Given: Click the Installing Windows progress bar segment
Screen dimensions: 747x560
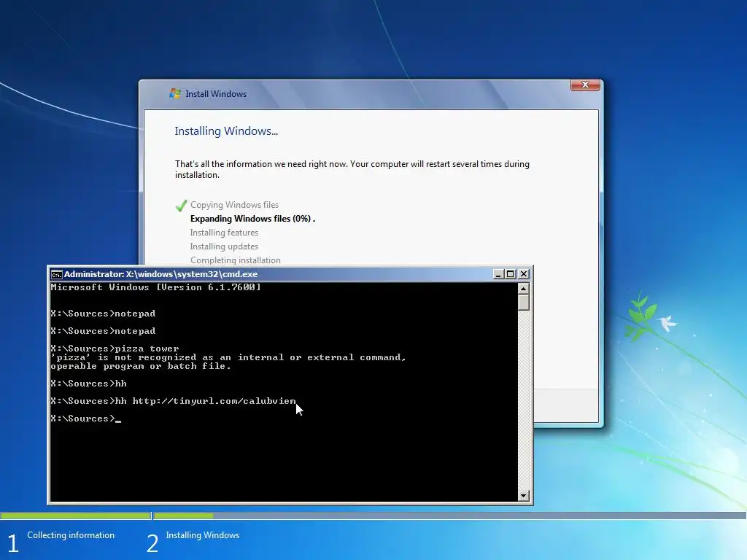Looking at the screenshot, I should click(449, 516).
